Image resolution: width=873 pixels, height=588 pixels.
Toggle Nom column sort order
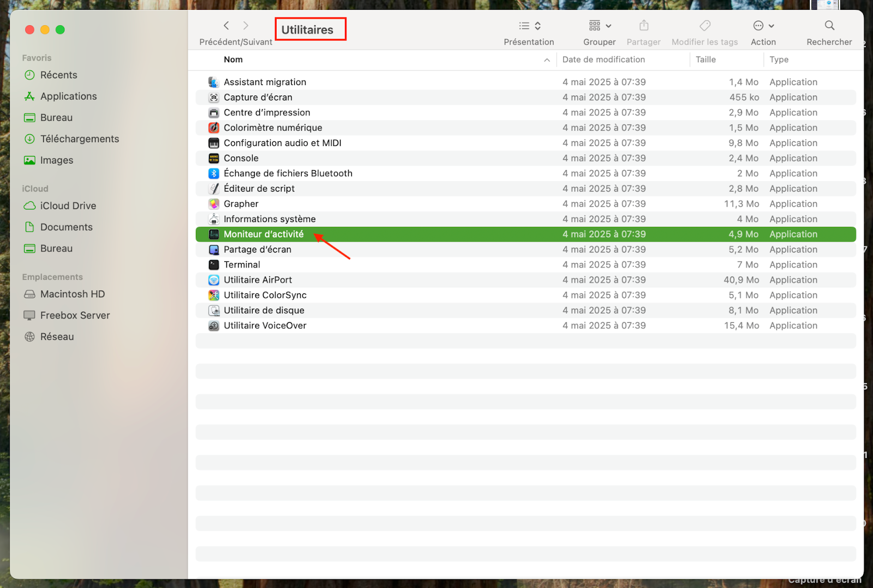pos(233,59)
